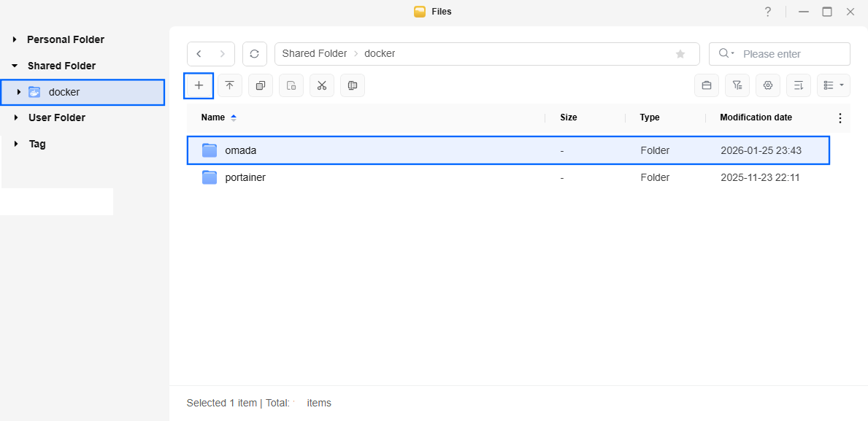Refresh the current folder listing
The width and height of the screenshot is (868, 421).
254,54
